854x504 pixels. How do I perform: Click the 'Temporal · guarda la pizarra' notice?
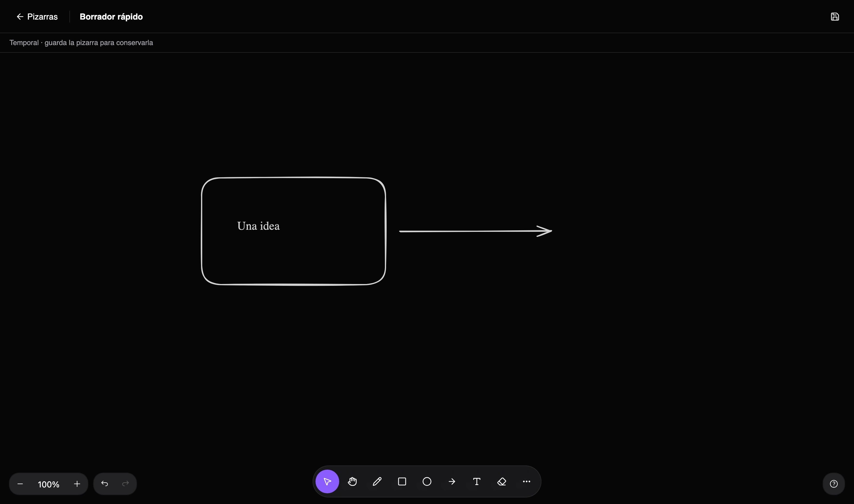81,43
